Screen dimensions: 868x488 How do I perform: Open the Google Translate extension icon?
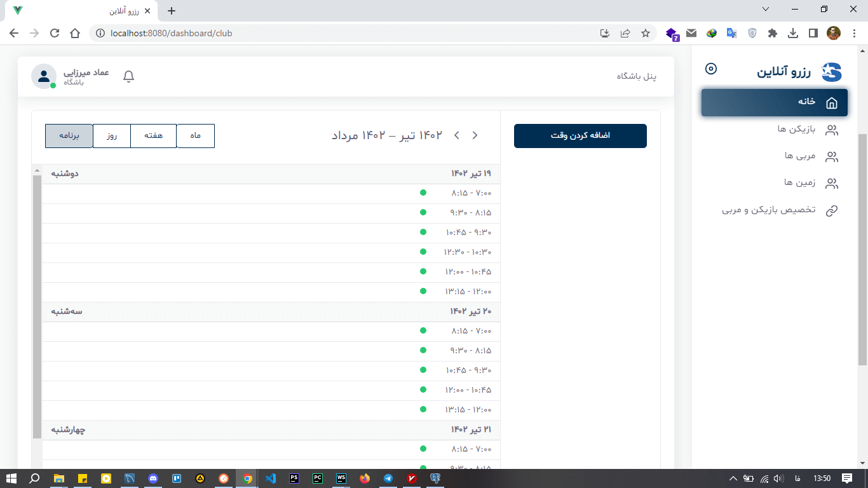[x=732, y=33]
